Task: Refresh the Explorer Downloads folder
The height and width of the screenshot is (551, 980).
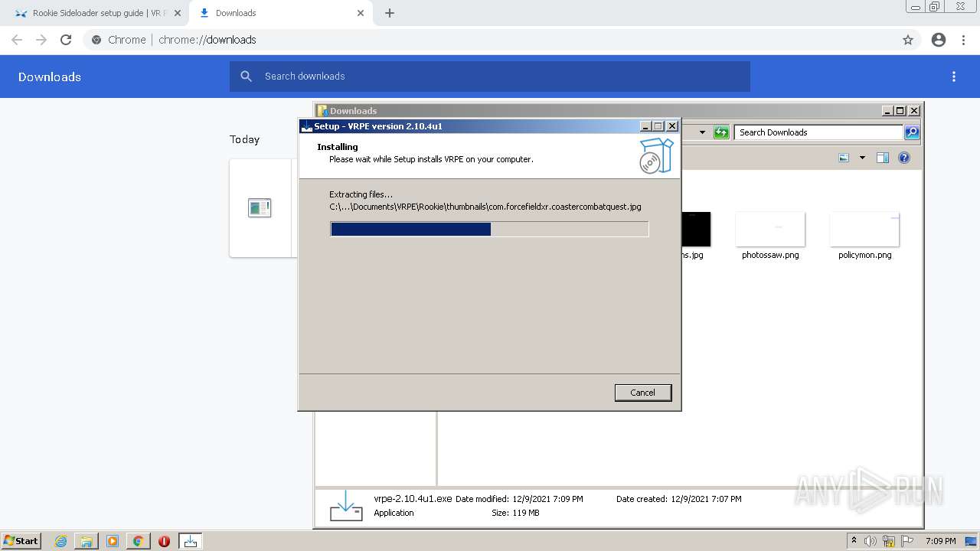Action: (721, 132)
